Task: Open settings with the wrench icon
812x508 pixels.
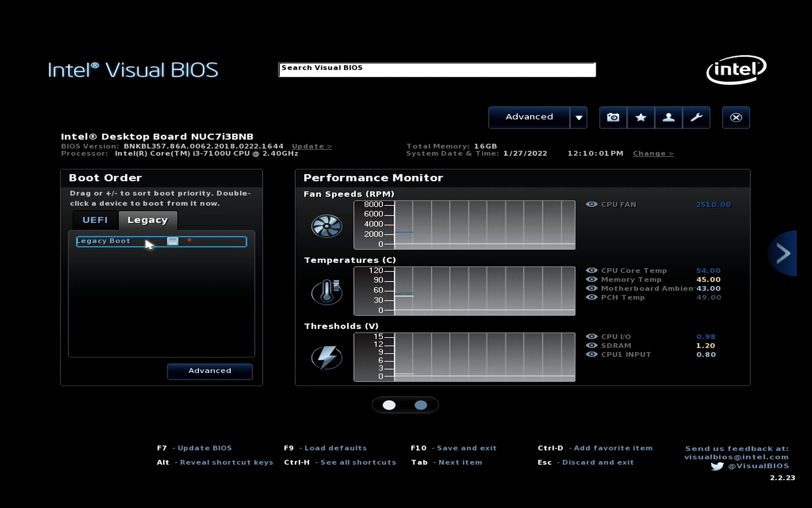Action: [x=696, y=117]
